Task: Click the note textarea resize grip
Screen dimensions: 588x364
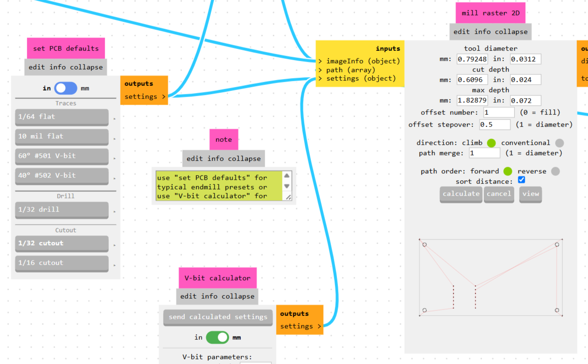Action: tap(288, 197)
